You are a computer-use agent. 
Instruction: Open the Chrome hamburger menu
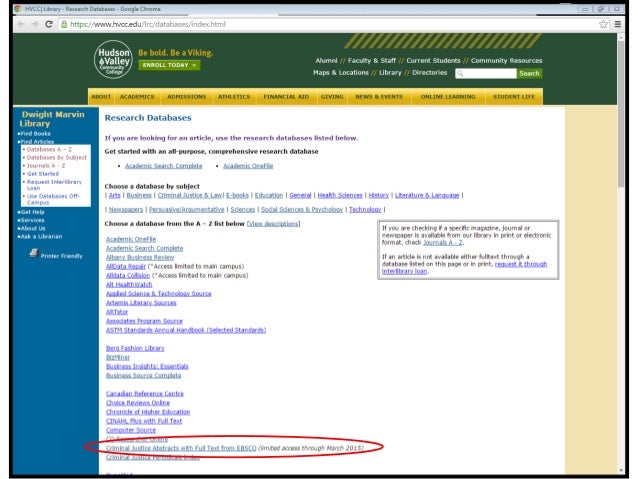click(618, 24)
